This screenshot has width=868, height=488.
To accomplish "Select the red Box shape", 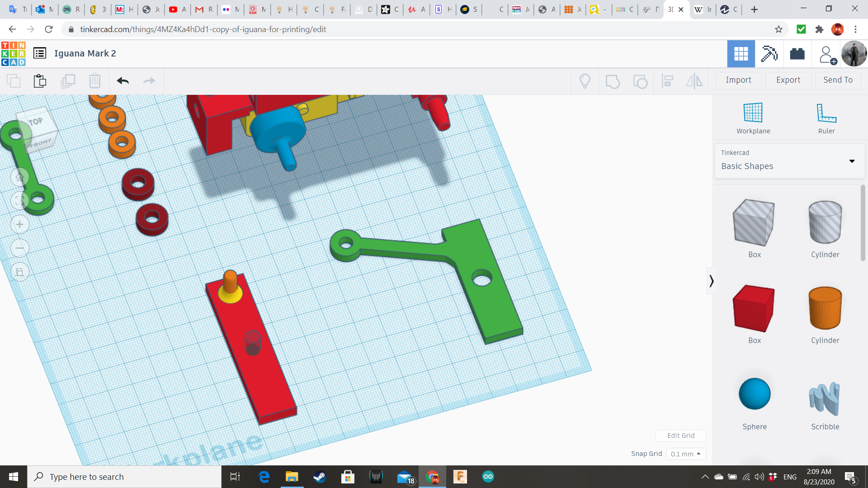I will click(754, 309).
